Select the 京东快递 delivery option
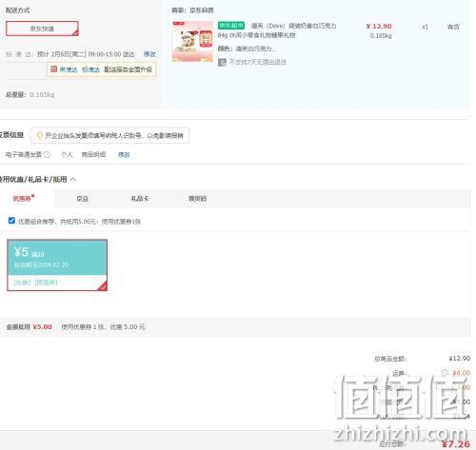The width and height of the screenshot is (476, 450). 42,29
